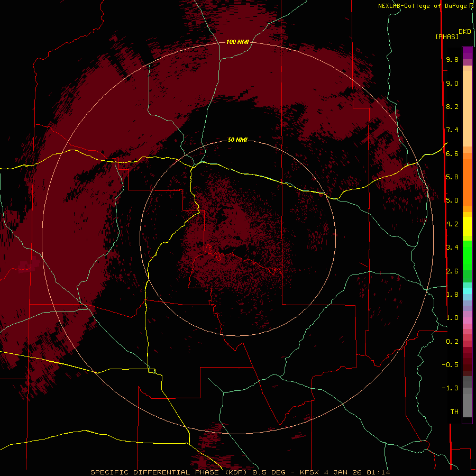Click the 0.2 value on the scale
Image resolution: width=476 pixels, height=476 pixels.
[x=452, y=342]
